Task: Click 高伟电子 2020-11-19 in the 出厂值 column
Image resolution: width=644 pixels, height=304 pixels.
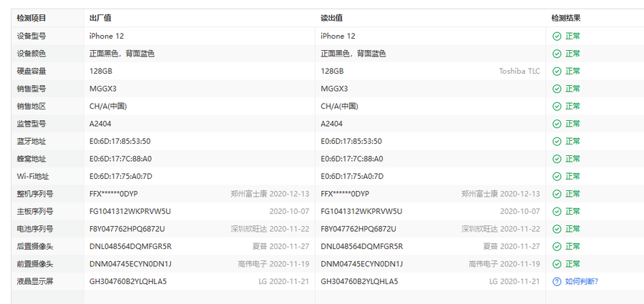Action: click(x=273, y=264)
